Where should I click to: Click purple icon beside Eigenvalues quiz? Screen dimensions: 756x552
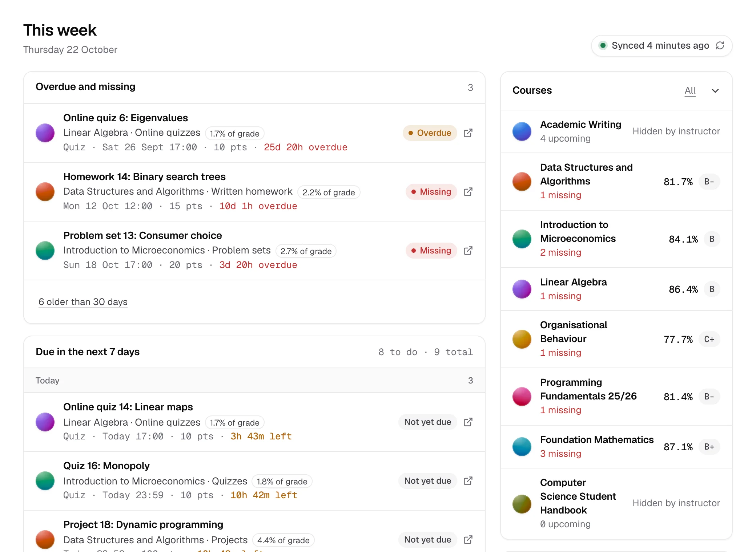tap(45, 133)
